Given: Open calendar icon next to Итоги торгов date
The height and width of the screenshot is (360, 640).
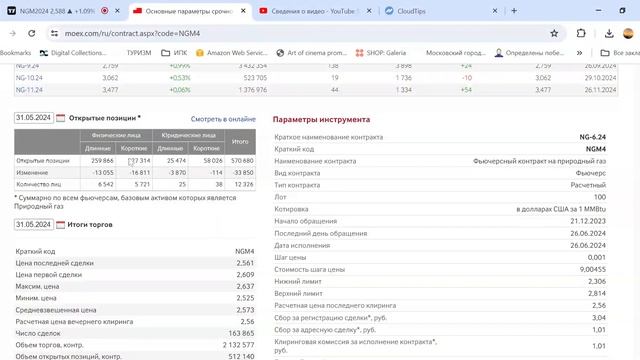Looking at the screenshot, I should [60, 224].
